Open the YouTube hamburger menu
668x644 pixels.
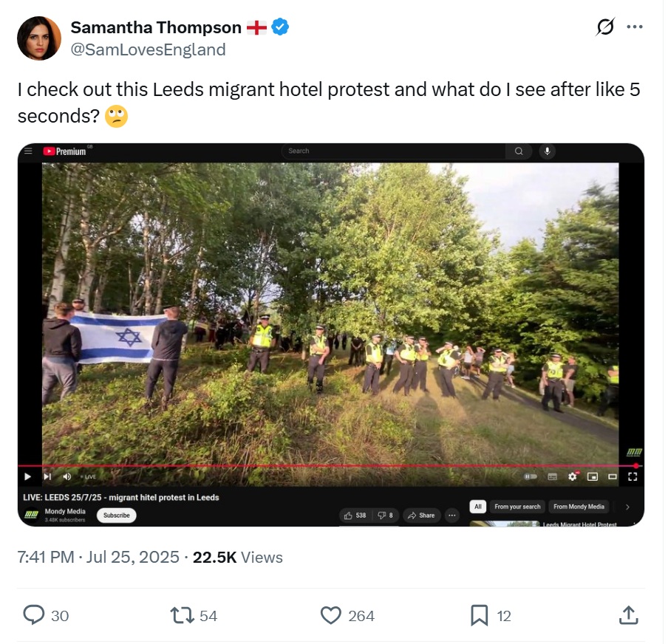tap(29, 151)
